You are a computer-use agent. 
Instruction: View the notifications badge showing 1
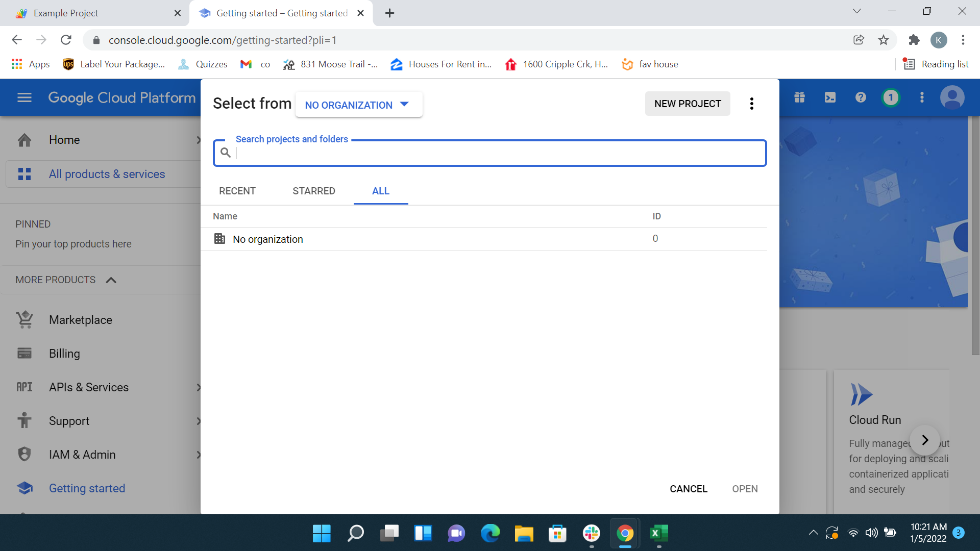pos(891,97)
